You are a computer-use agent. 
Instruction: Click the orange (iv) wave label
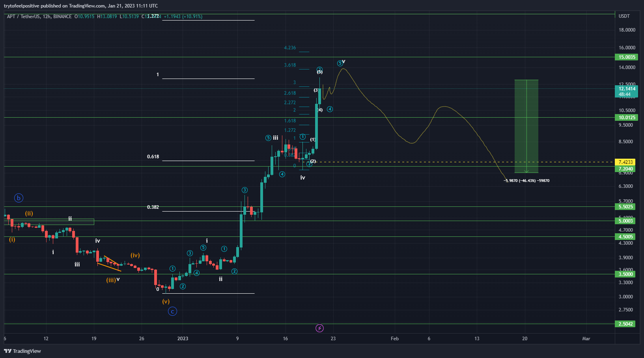pyautogui.click(x=135, y=255)
